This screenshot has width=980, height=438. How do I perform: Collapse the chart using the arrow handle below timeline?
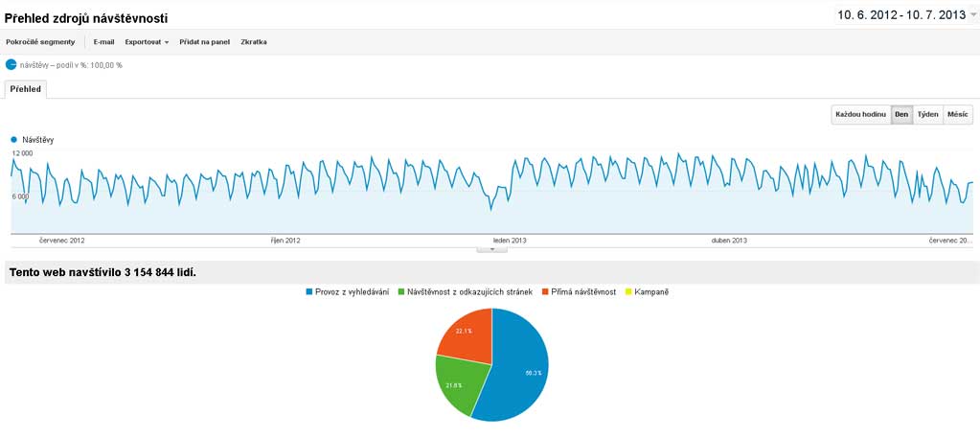(x=491, y=248)
